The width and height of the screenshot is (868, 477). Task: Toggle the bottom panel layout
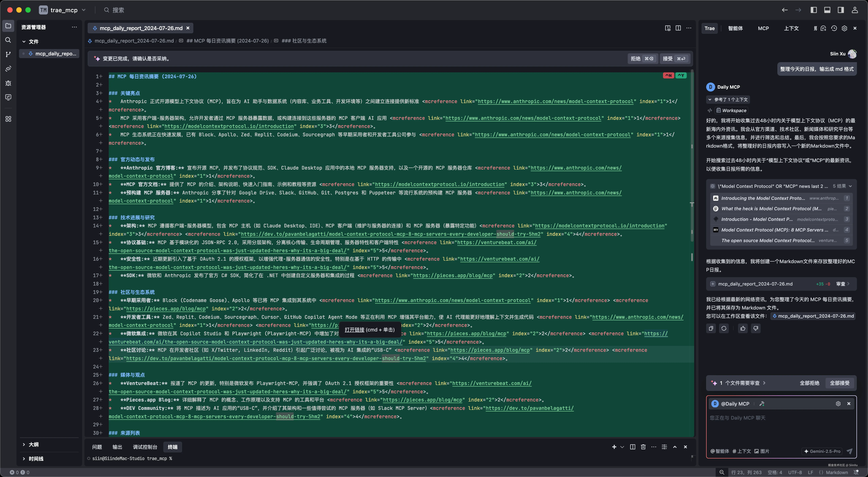[x=827, y=10]
